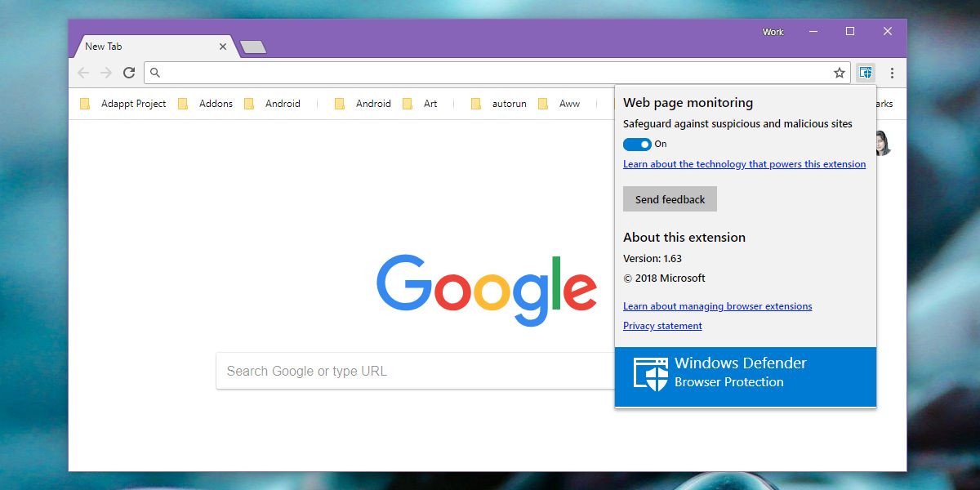Click the browser back arrow

[x=83, y=73]
